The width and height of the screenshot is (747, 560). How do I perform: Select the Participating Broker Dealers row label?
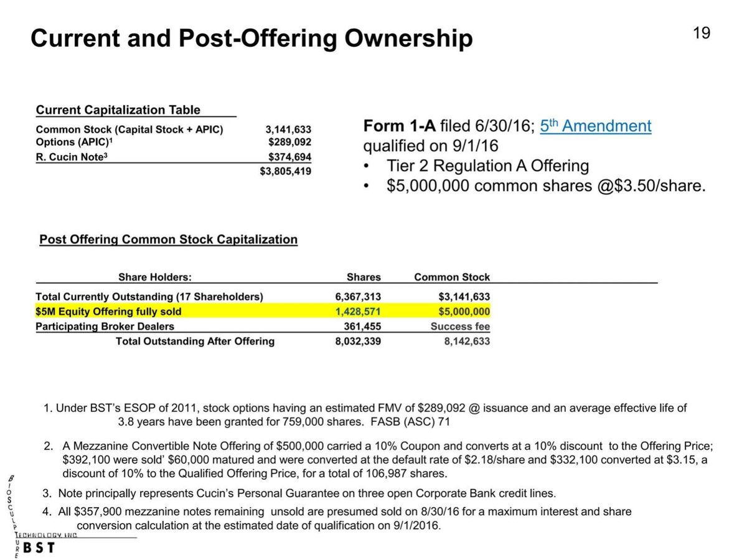105,326
